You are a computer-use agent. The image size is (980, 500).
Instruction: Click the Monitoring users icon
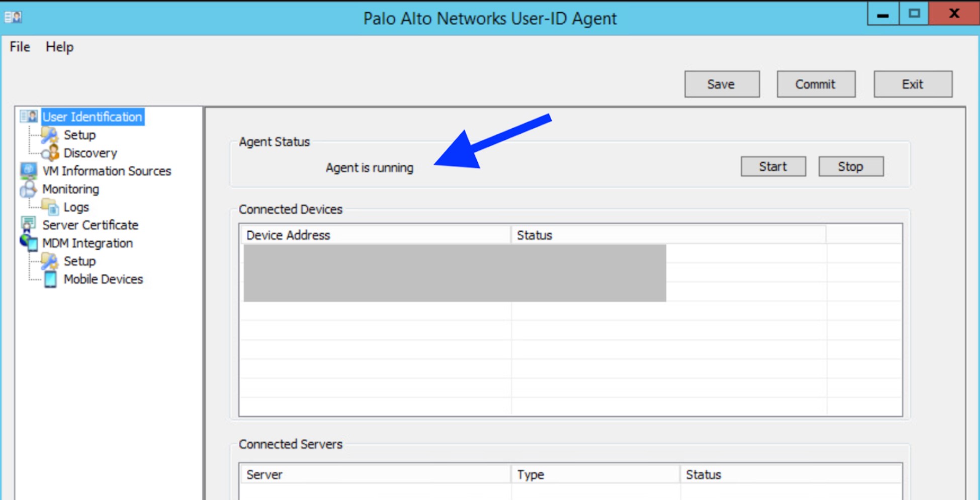29,189
